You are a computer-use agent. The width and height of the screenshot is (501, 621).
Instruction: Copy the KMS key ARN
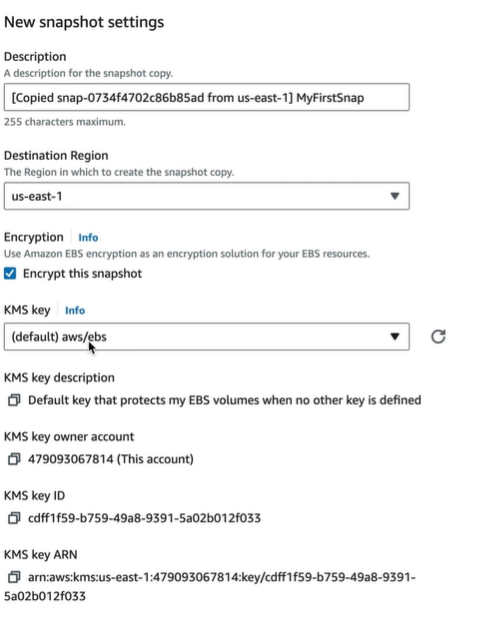click(14, 577)
